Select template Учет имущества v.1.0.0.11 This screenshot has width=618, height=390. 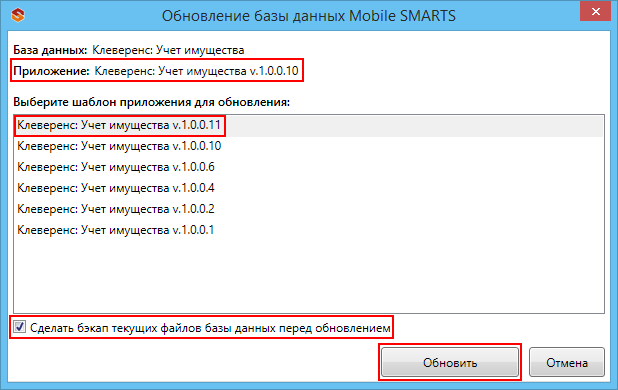click(x=309, y=126)
